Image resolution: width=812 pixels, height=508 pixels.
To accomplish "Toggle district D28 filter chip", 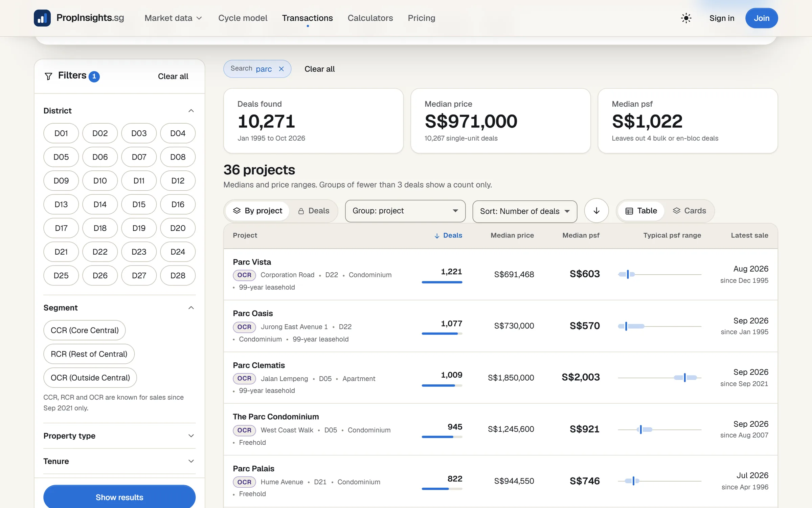I will pos(178,275).
